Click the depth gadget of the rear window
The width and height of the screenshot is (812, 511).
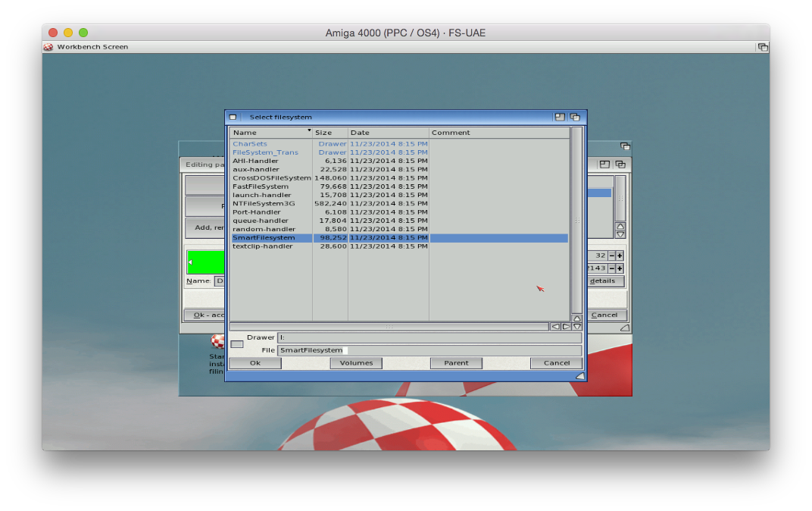(625, 146)
